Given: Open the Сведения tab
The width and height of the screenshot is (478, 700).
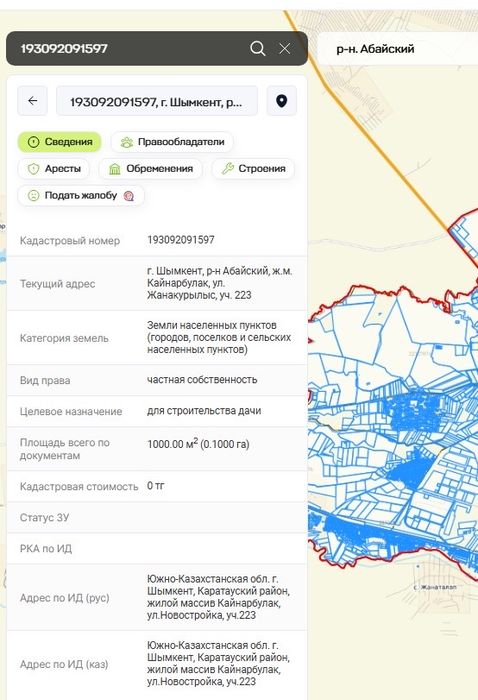Looking at the screenshot, I should click(59, 142).
